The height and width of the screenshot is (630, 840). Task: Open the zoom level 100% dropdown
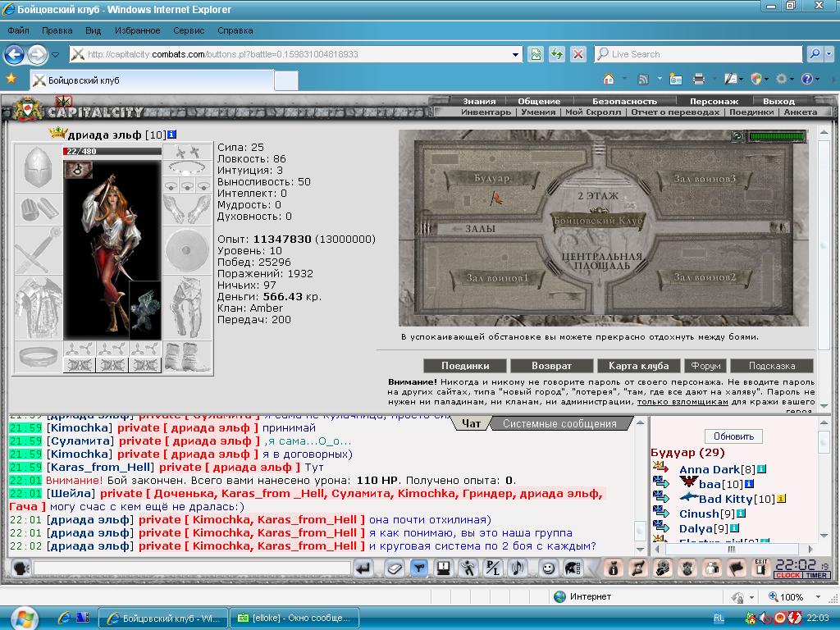[818, 597]
